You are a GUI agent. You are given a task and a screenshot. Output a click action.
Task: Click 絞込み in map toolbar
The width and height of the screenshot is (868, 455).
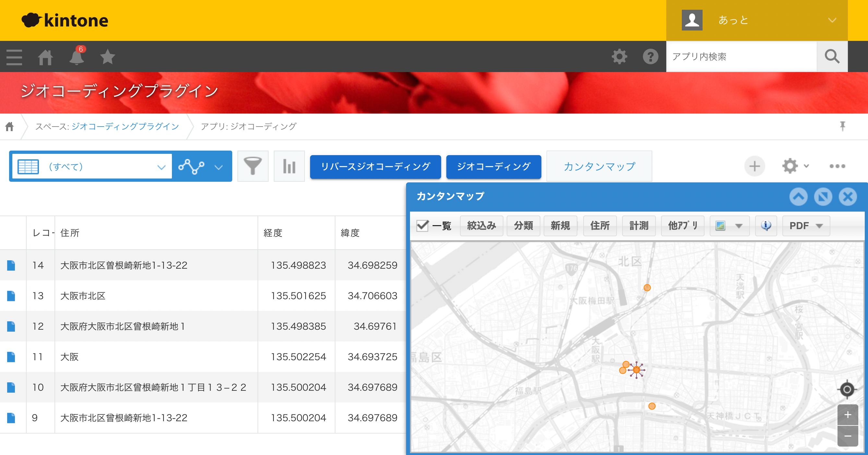(x=481, y=226)
